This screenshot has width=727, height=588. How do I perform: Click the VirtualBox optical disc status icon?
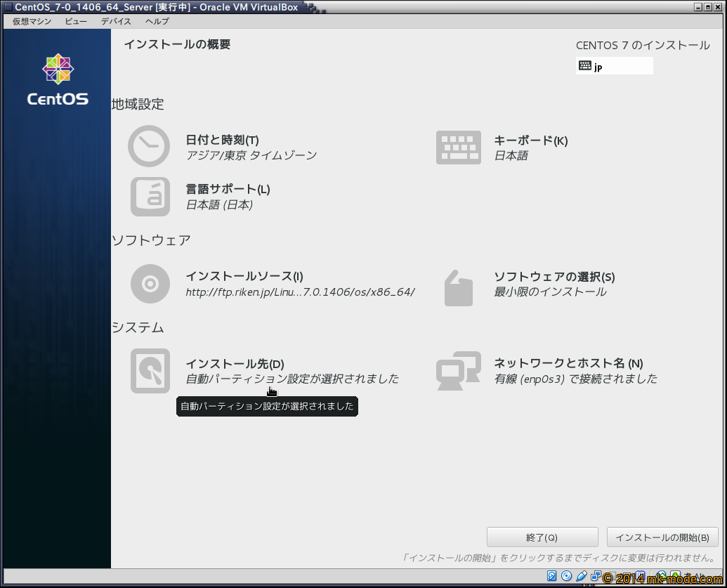tap(567, 577)
